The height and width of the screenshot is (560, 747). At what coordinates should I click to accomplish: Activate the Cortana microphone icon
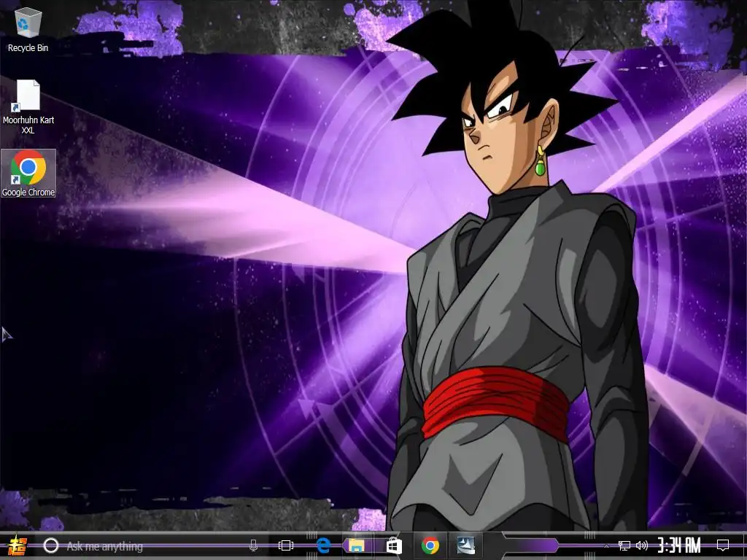(x=253, y=545)
